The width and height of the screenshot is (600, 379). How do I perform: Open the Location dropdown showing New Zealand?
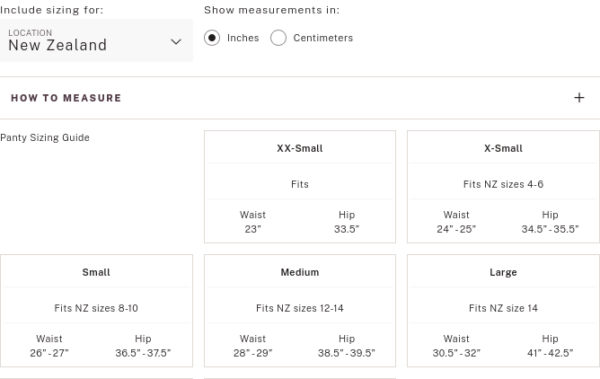(96, 40)
